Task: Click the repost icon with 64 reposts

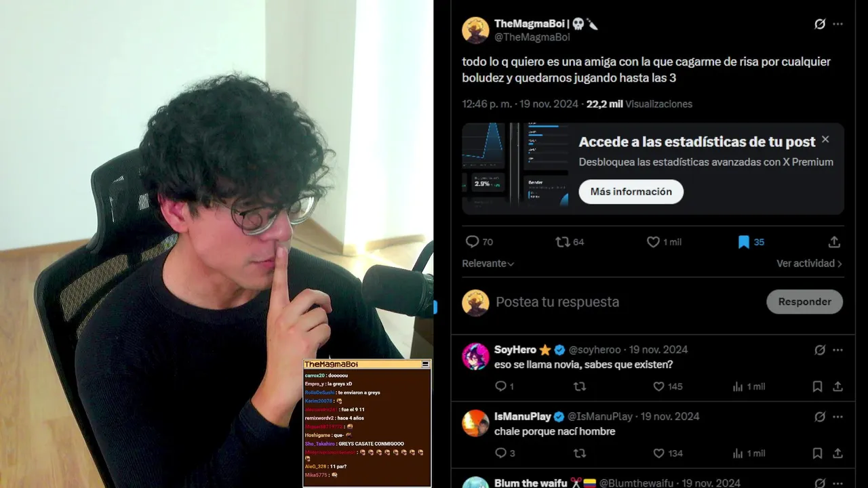Action: click(562, 242)
